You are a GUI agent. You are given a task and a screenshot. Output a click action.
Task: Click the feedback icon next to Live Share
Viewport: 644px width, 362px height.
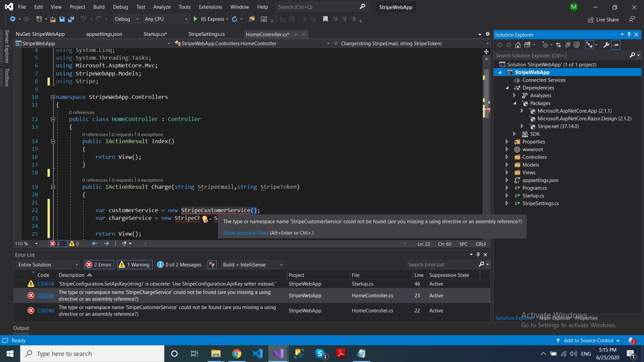[x=632, y=19]
